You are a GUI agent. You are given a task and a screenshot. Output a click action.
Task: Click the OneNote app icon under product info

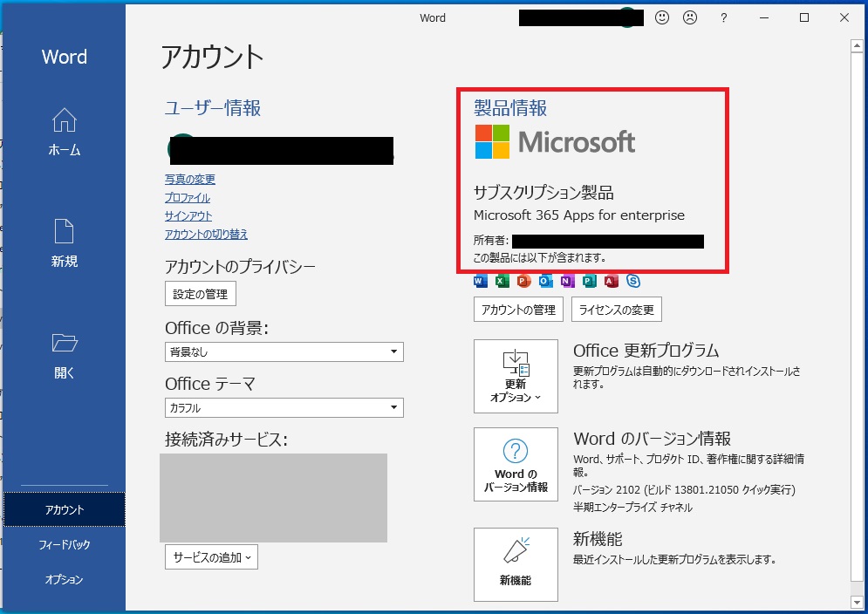pos(567,281)
